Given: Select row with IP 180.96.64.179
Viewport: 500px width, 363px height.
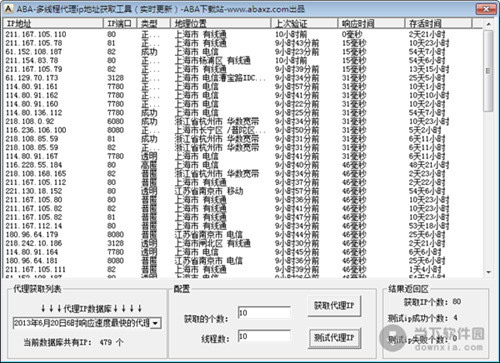Looking at the screenshot, I should point(243,234).
